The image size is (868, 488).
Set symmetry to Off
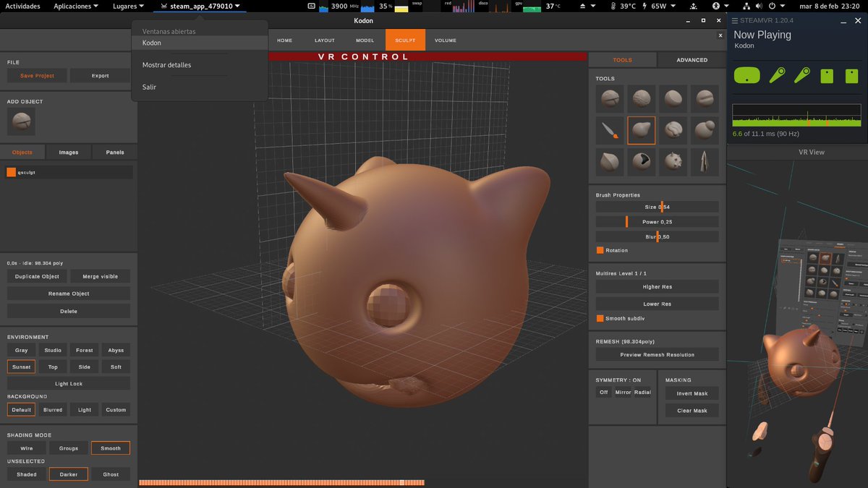pyautogui.click(x=604, y=393)
